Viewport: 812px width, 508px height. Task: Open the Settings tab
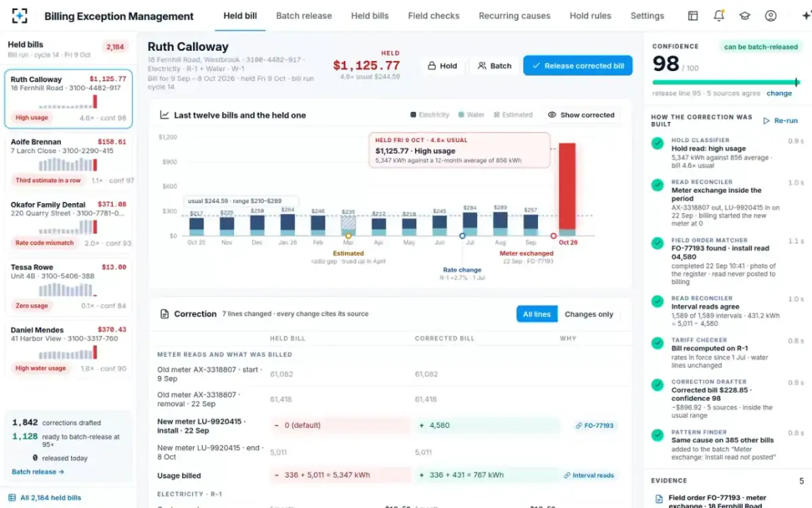click(x=647, y=16)
